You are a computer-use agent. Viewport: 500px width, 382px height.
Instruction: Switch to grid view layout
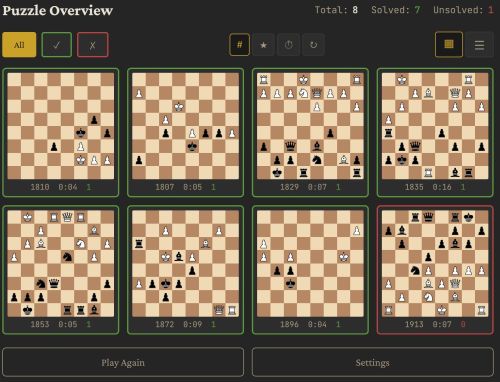449,44
